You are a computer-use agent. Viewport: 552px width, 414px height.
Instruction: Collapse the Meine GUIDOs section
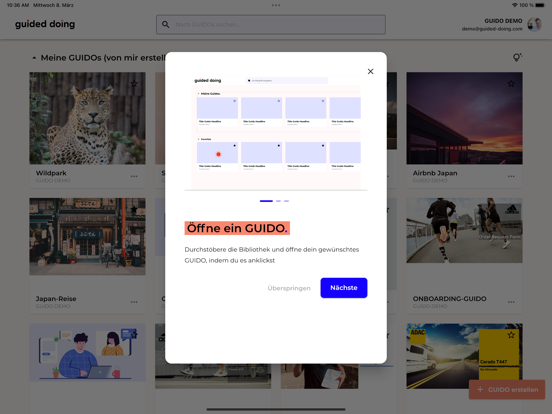point(34,58)
